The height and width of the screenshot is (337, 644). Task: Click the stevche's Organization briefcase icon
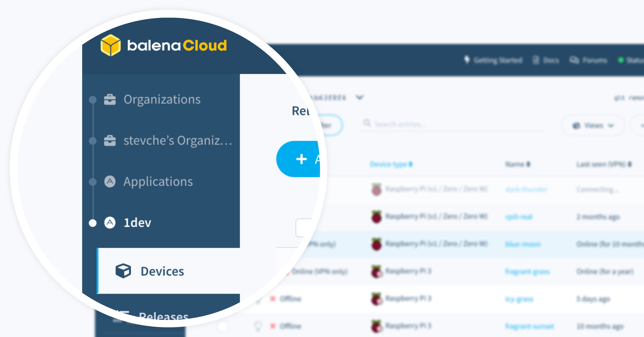tap(110, 141)
